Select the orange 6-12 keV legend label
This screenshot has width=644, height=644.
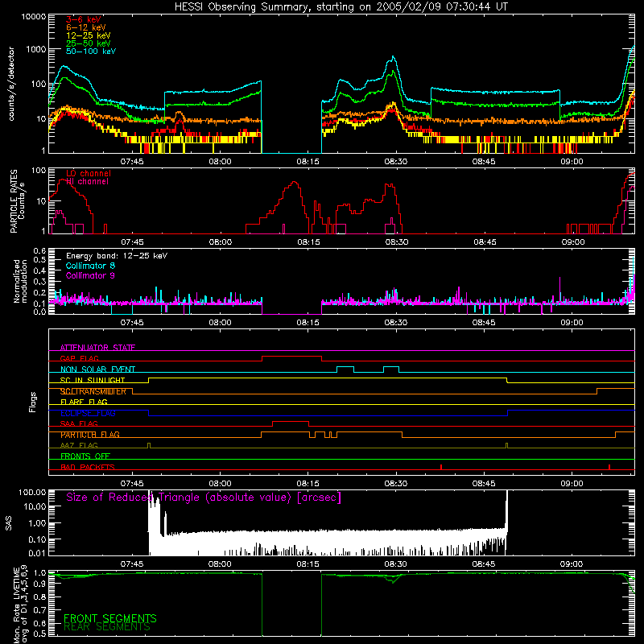(x=86, y=27)
